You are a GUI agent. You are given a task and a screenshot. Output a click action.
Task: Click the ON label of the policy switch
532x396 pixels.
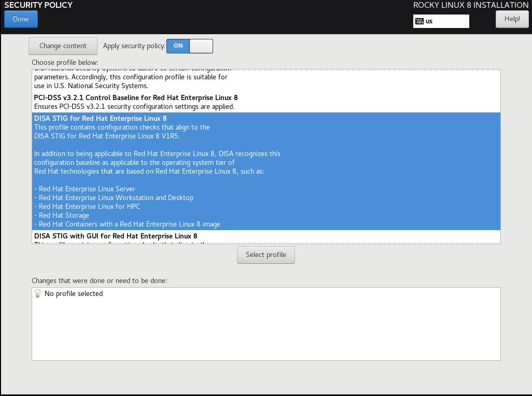point(178,46)
